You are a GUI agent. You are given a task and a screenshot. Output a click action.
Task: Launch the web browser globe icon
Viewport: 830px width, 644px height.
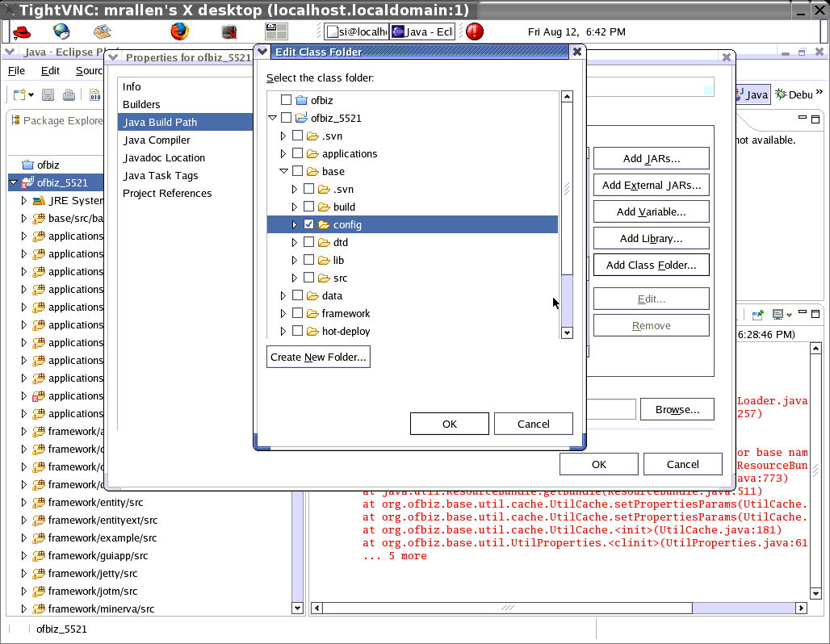click(62, 31)
